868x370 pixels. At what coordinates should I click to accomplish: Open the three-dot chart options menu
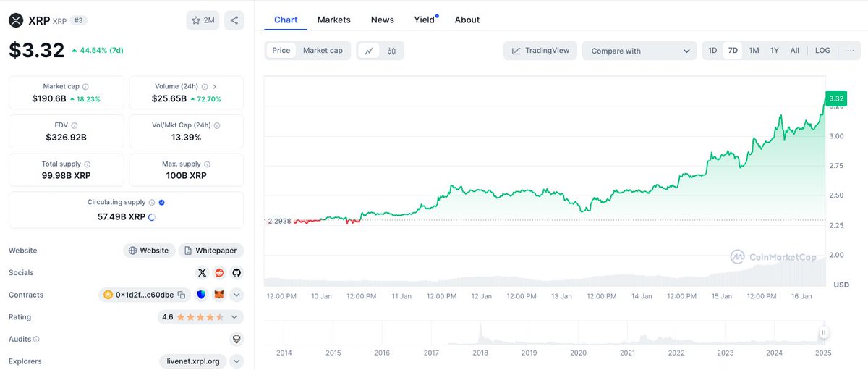tap(851, 51)
